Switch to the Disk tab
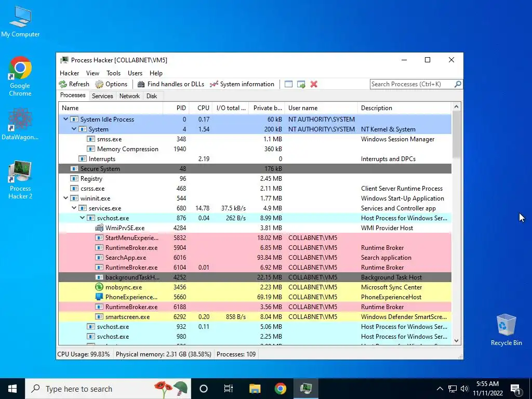Viewport: 532px width, 399px height. tap(152, 96)
